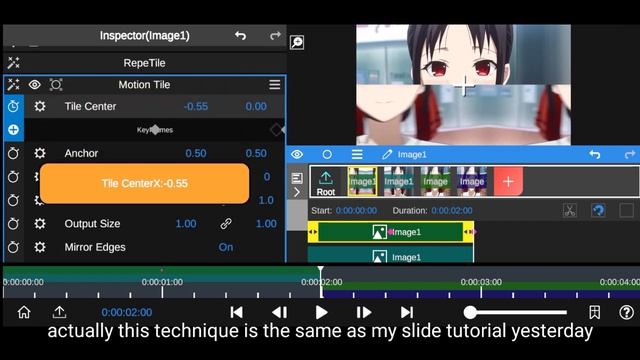The image size is (640, 360).
Task: Step forward one frame
Action: 364,312
